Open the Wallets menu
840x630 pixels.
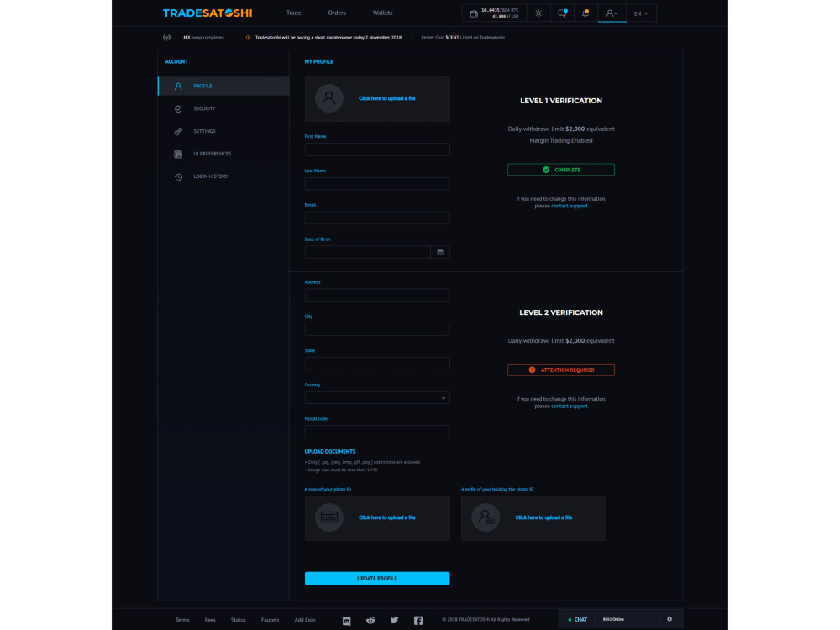coord(382,13)
